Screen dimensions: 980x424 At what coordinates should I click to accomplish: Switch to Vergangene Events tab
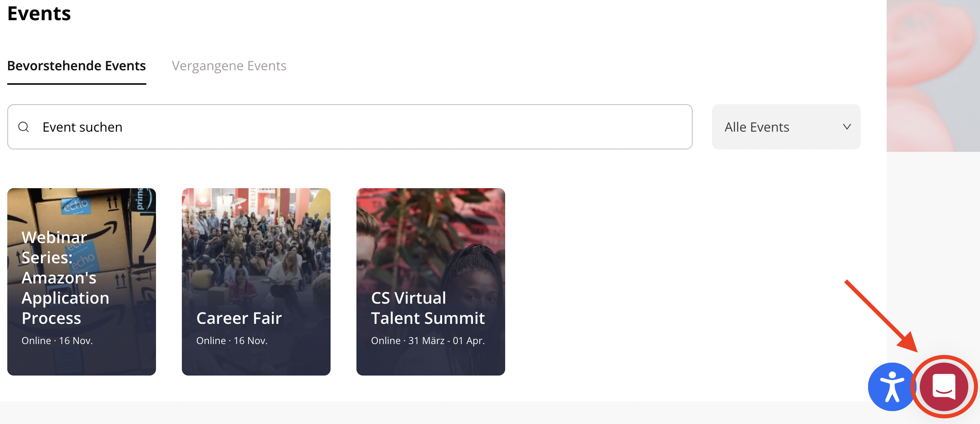[229, 66]
